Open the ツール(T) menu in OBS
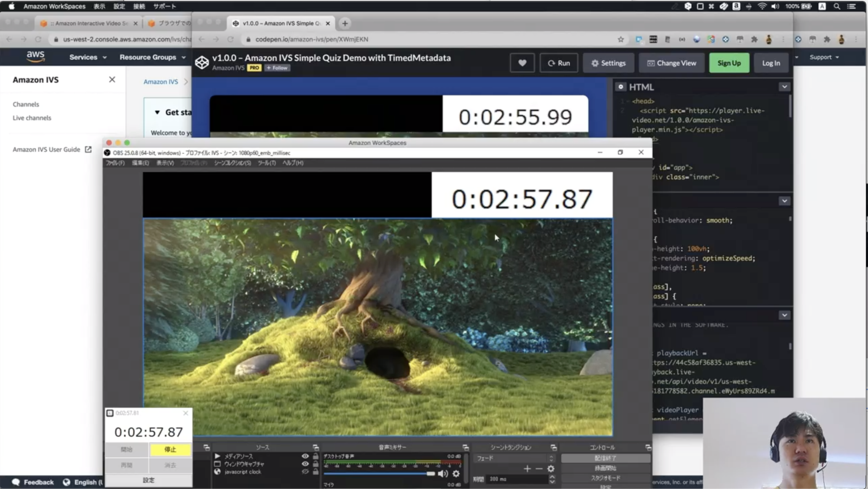The height and width of the screenshot is (489, 868). [266, 163]
